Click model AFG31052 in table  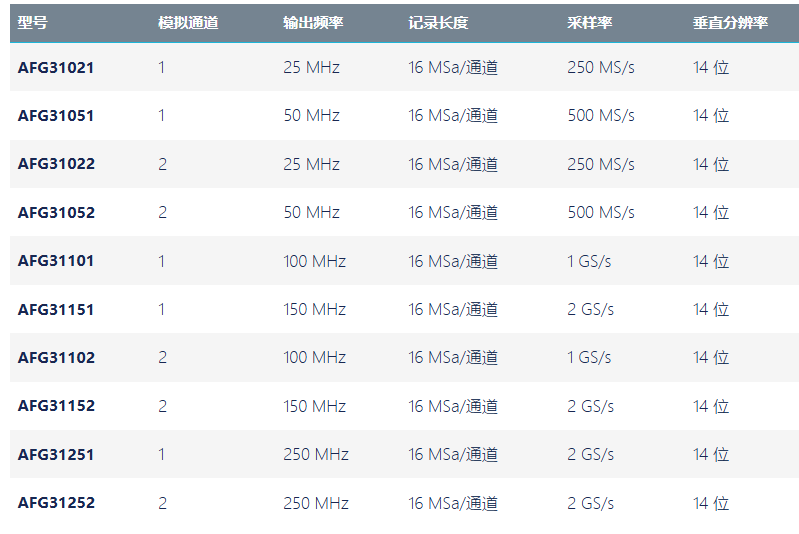tap(56, 213)
